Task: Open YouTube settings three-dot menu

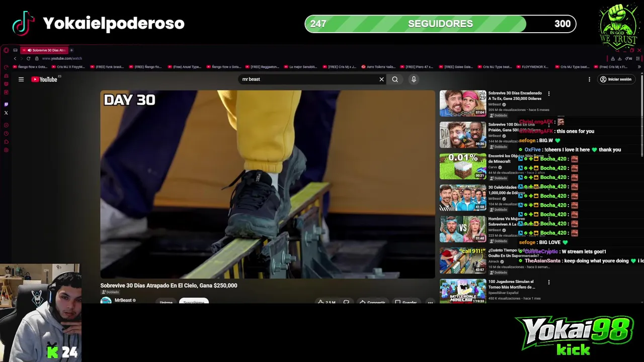Action: coord(589,79)
